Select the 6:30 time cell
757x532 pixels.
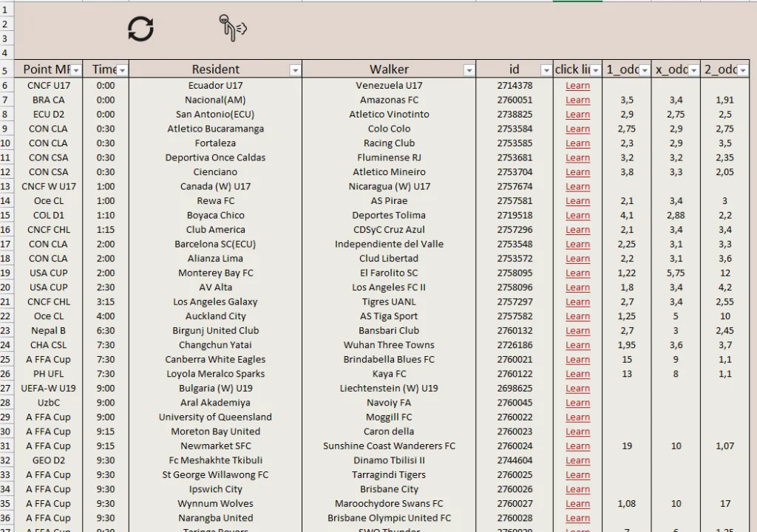105,331
